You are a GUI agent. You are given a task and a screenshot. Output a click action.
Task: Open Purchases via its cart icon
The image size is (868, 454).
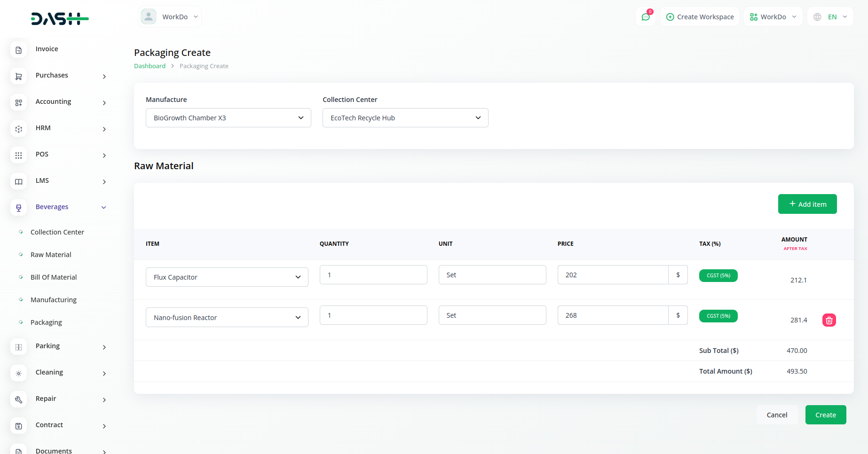click(19, 76)
